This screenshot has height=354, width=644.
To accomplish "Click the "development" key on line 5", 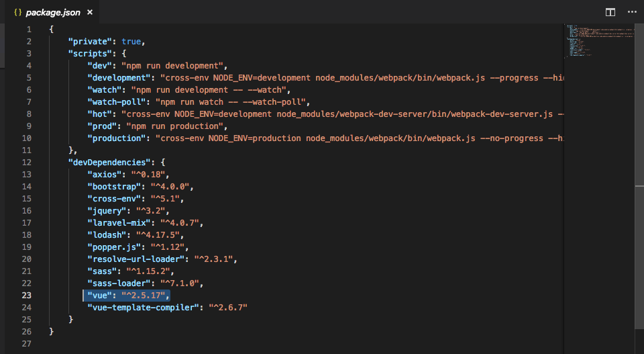I will (x=119, y=78).
